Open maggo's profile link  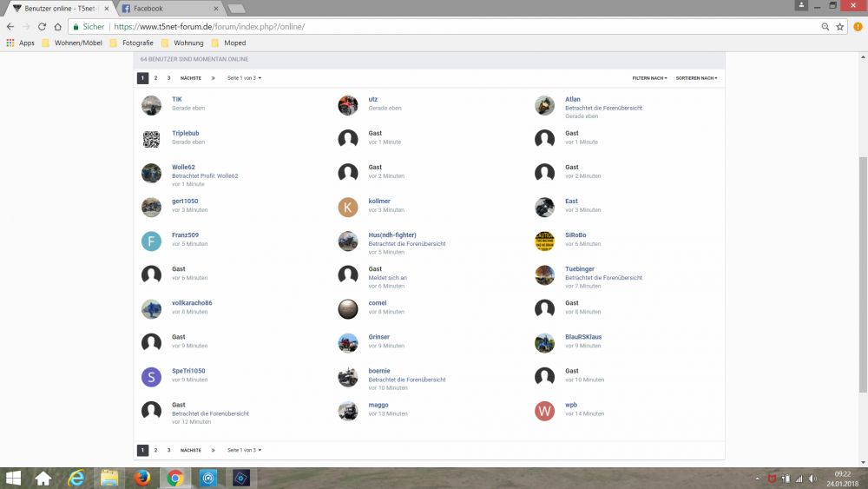[x=378, y=405]
